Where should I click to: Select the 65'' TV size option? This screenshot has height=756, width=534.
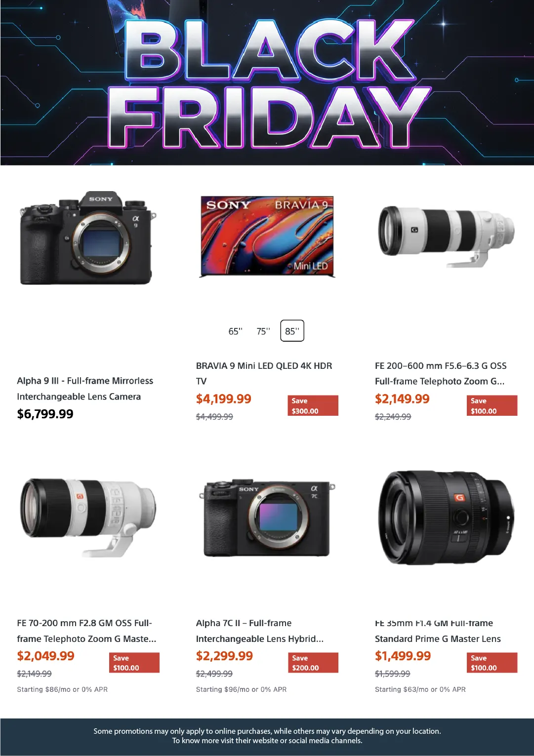click(x=235, y=331)
